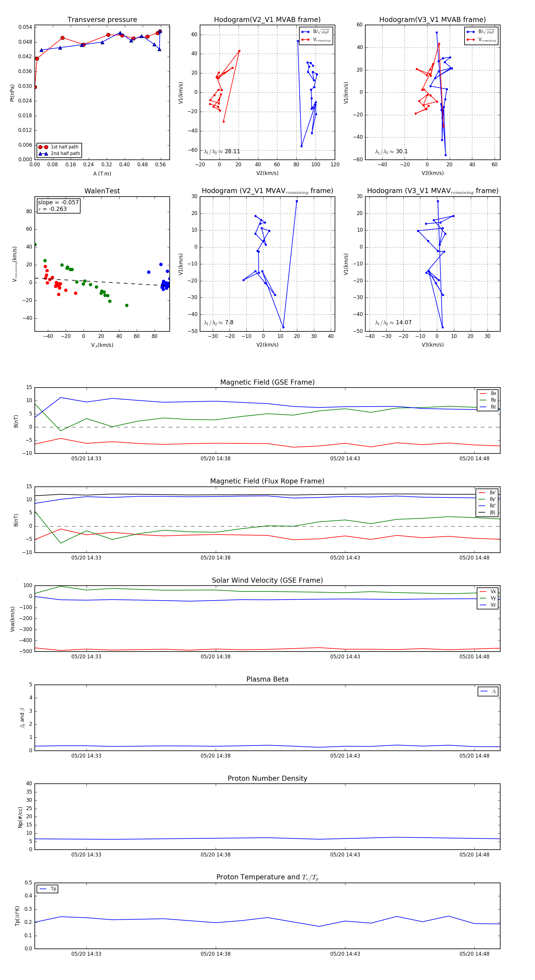The width and height of the screenshot is (535, 980).
Task: Select "Bx'" legend entry in flux rope plot
Action: point(487,492)
